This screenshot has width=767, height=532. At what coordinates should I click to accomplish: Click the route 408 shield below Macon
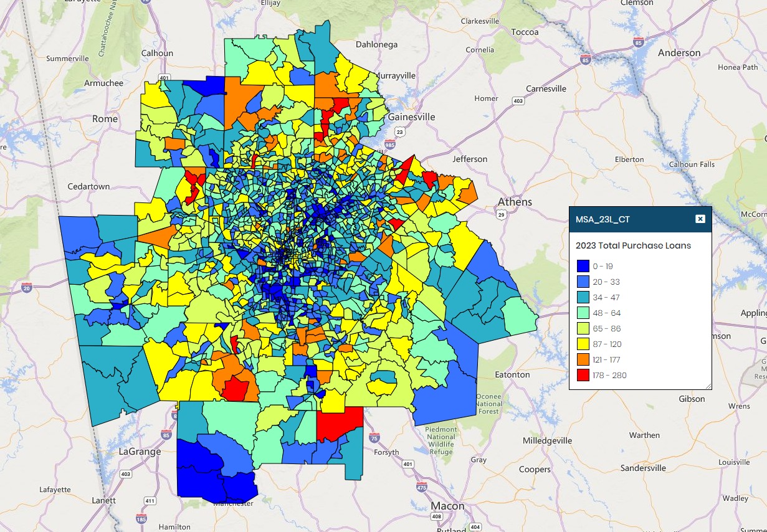click(436, 516)
